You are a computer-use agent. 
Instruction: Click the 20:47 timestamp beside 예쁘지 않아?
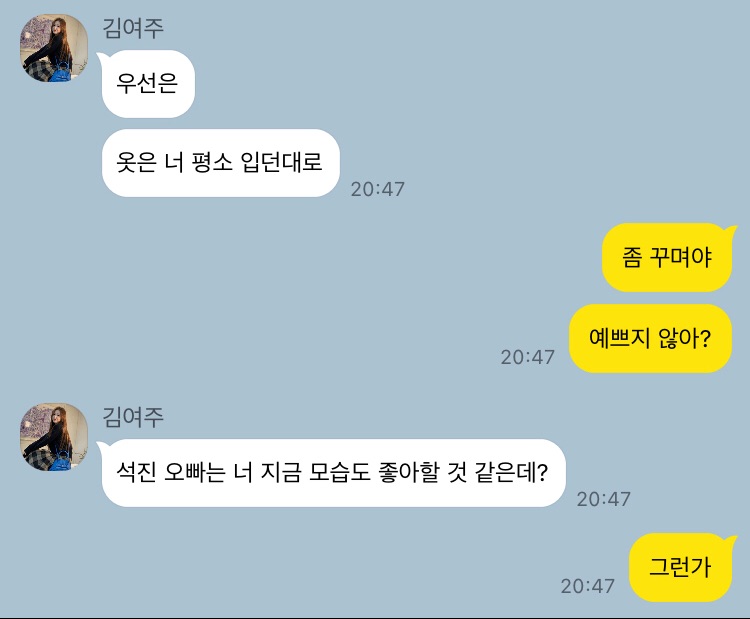[528, 357]
